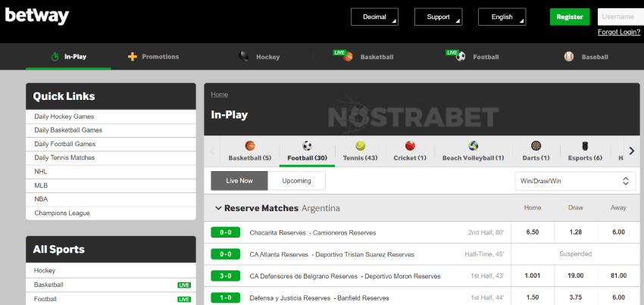Viewport: 644px width, 305px height.
Task: Open the Daily Tennis Matches quick link
Action: tap(111, 157)
